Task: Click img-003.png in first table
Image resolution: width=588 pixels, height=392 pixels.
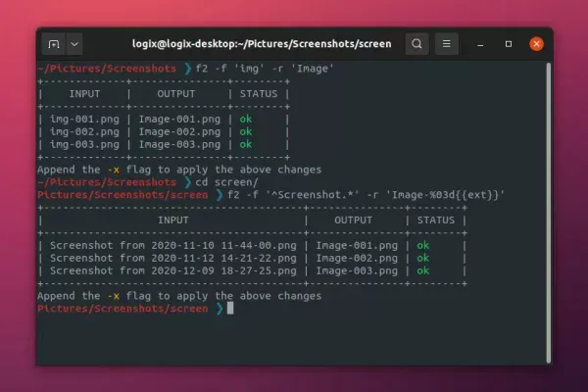Action: coord(84,145)
